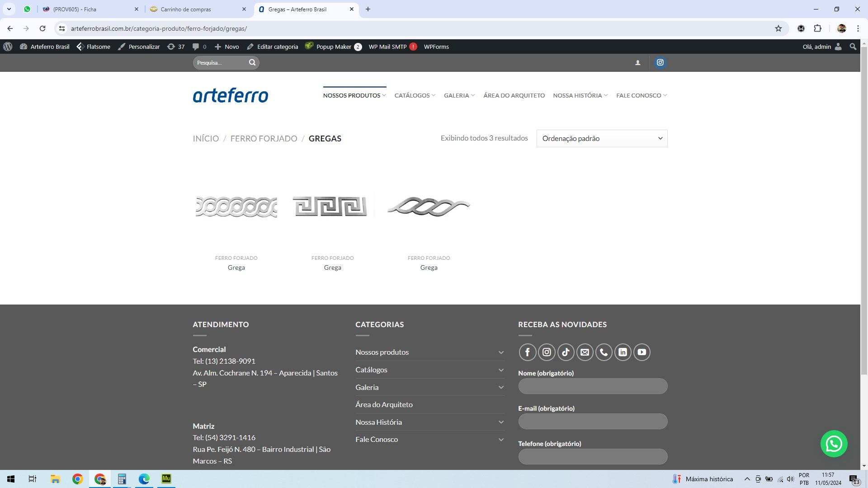Click the LinkedIn footer social icon
This screenshot has height=488, width=868.
pyautogui.click(x=623, y=352)
